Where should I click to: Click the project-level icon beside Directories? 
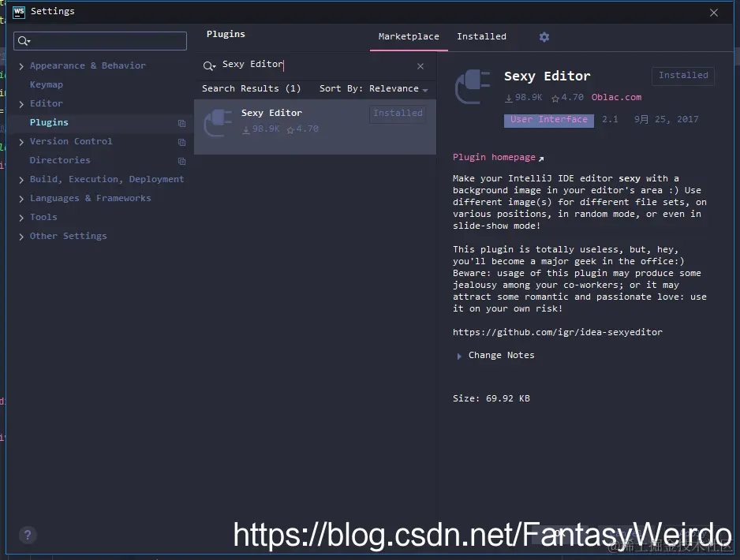(x=181, y=162)
